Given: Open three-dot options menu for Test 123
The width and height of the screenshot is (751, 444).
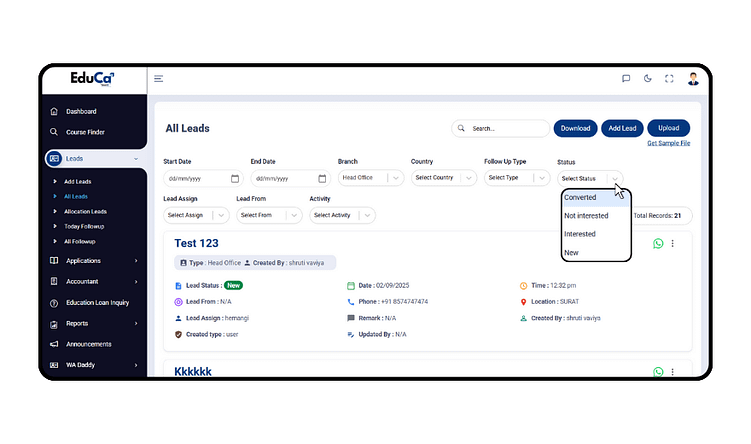Looking at the screenshot, I should [x=673, y=243].
